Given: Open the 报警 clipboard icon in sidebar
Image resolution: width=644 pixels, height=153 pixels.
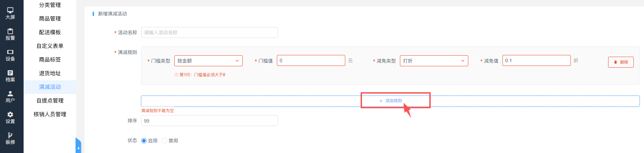Looking at the screenshot, I should click(x=10, y=31).
